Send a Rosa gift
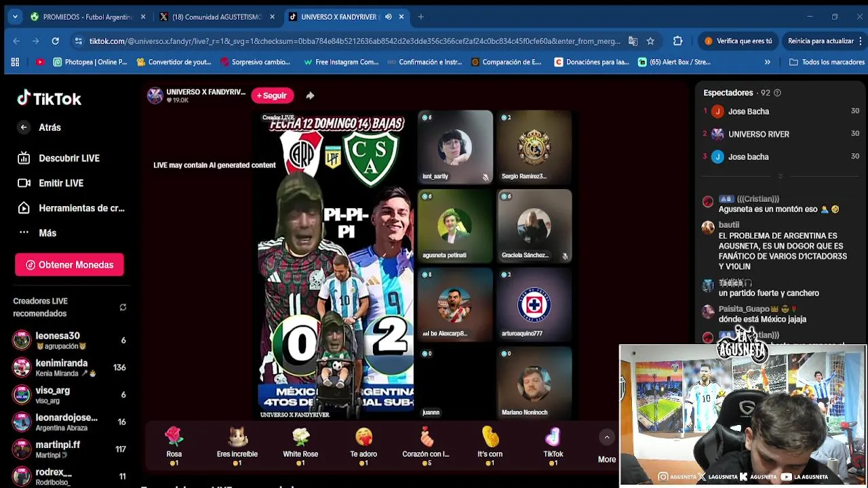This screenshot has width=868, height=488. click(x=174, y=445)
